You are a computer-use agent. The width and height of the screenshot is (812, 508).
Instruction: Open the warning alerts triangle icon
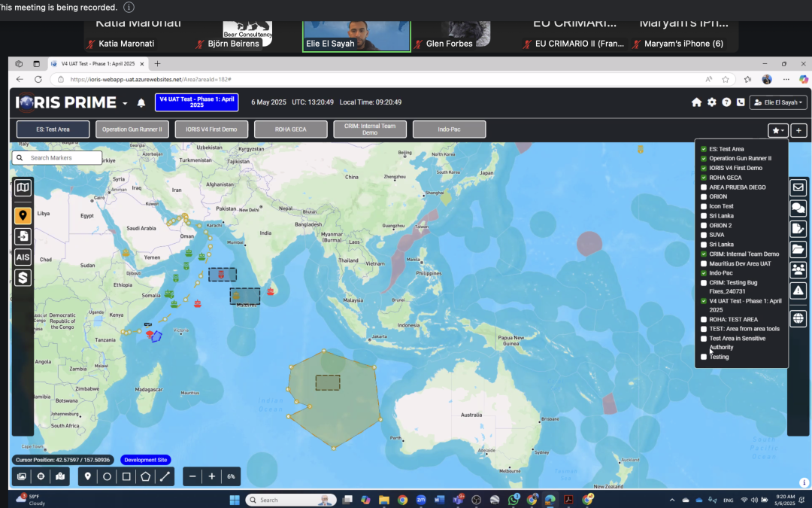pyautogui.click(x=798, y=291)
